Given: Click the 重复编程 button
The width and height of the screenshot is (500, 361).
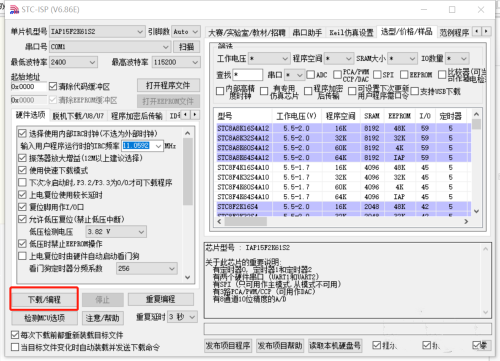Looking at the screenshot, I should [x=161, y=299].
